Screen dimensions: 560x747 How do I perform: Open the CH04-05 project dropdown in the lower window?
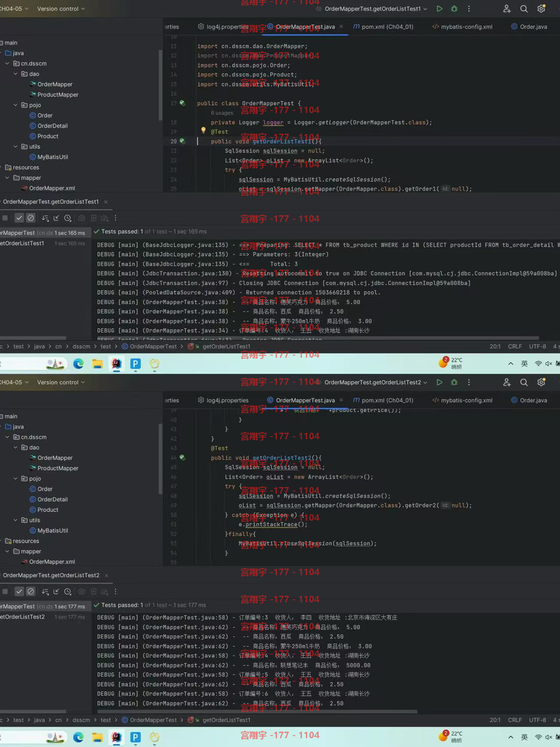[x=14, y=382]
